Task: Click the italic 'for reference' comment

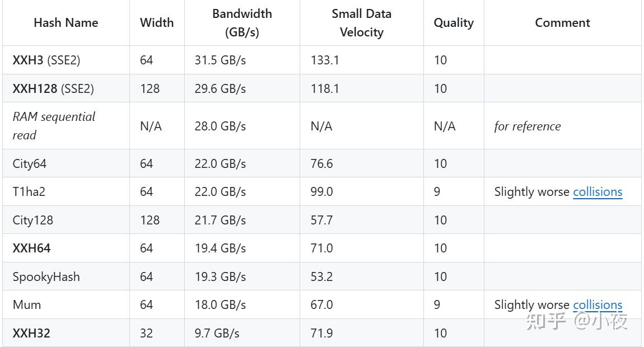Action: click(x=527, y=126)
